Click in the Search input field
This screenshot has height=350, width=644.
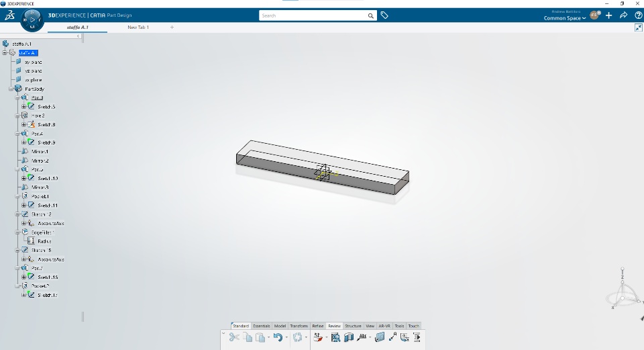tap(314, 15)
